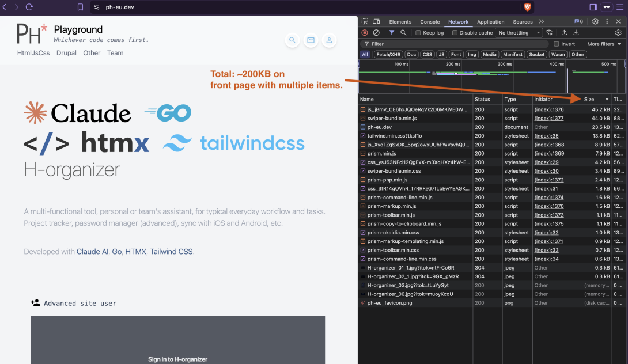This screenshot has height=364, width=628.
Task: Enable the Disable cache checkbox
Action: tap(455, 33)
